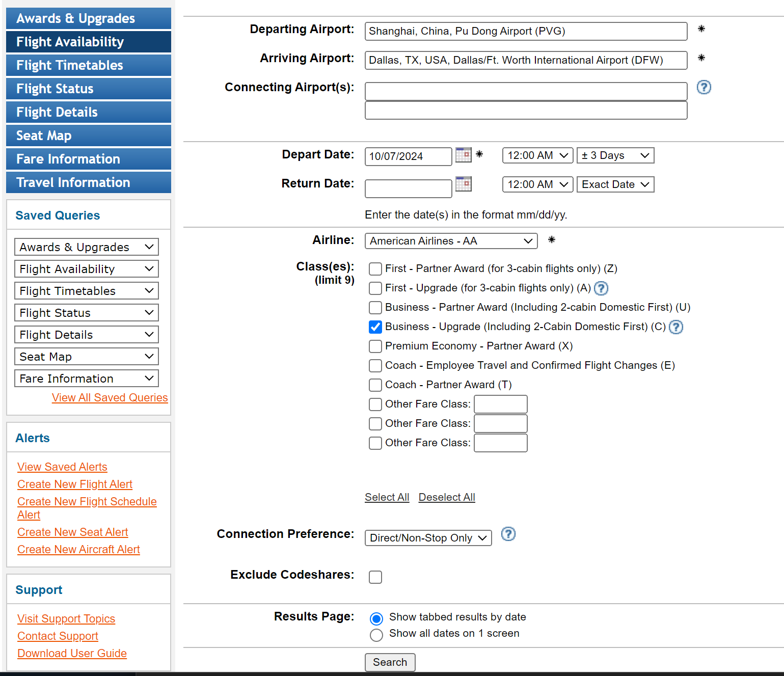The height and width of the screenshot is (676, 784).
Task: Enable the Exclude Codeshares checkbox
Action: click(x=375, y=577)
